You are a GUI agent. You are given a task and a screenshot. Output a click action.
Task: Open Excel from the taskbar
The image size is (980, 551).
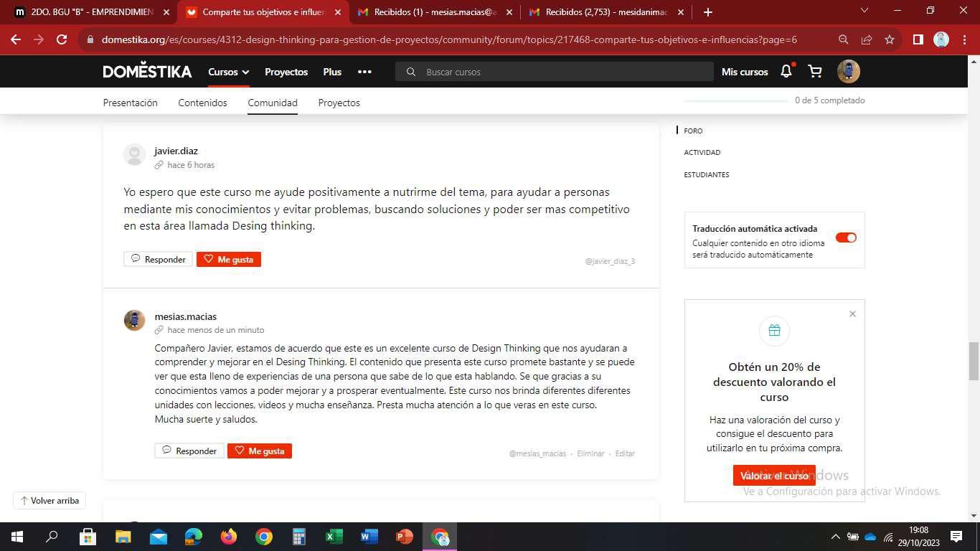pyautogui.click(x=334, y=537)
